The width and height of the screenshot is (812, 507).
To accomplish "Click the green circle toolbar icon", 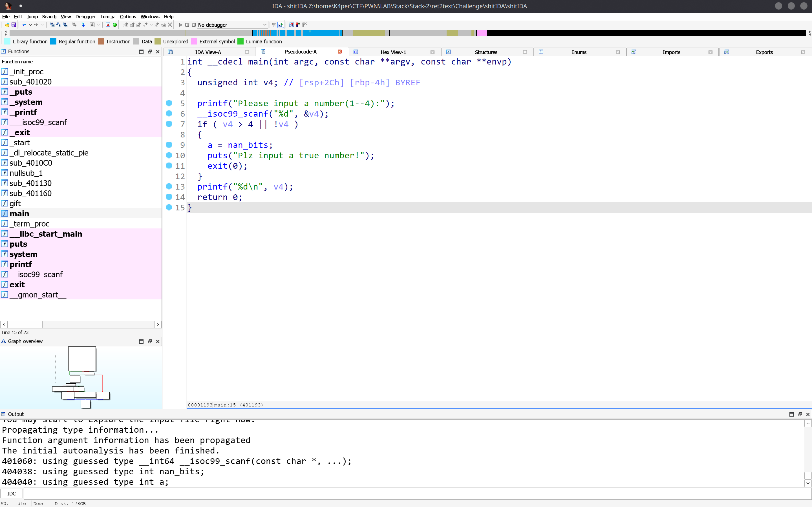I will click(115, 25).
